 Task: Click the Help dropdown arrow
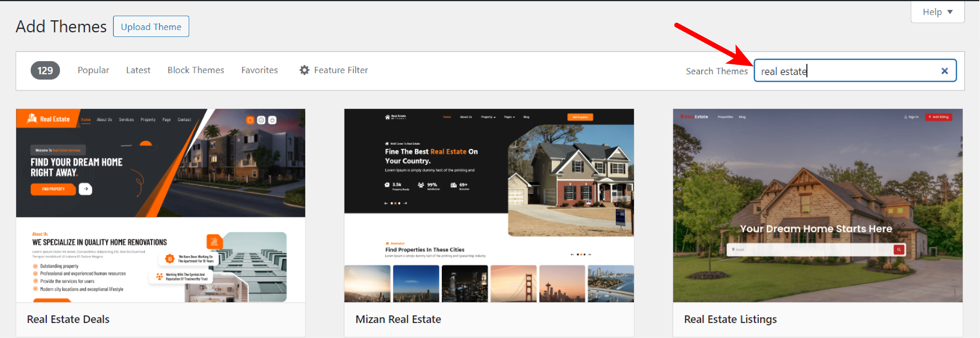click(950, 12)
